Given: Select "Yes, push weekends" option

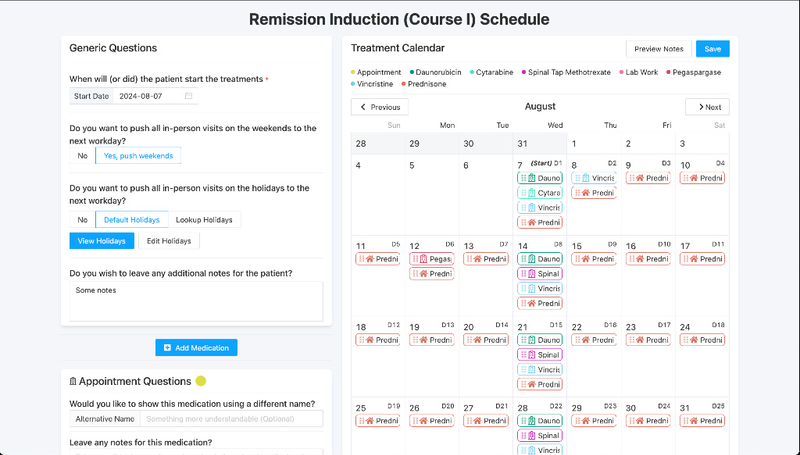Looking at the screenshot, I should pos(138,156).
